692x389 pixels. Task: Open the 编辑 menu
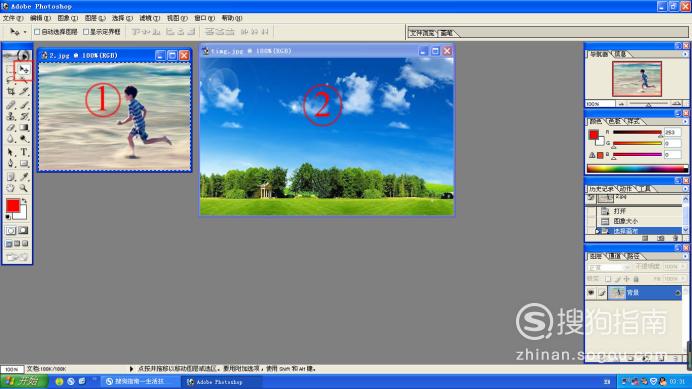coord(40,18)
